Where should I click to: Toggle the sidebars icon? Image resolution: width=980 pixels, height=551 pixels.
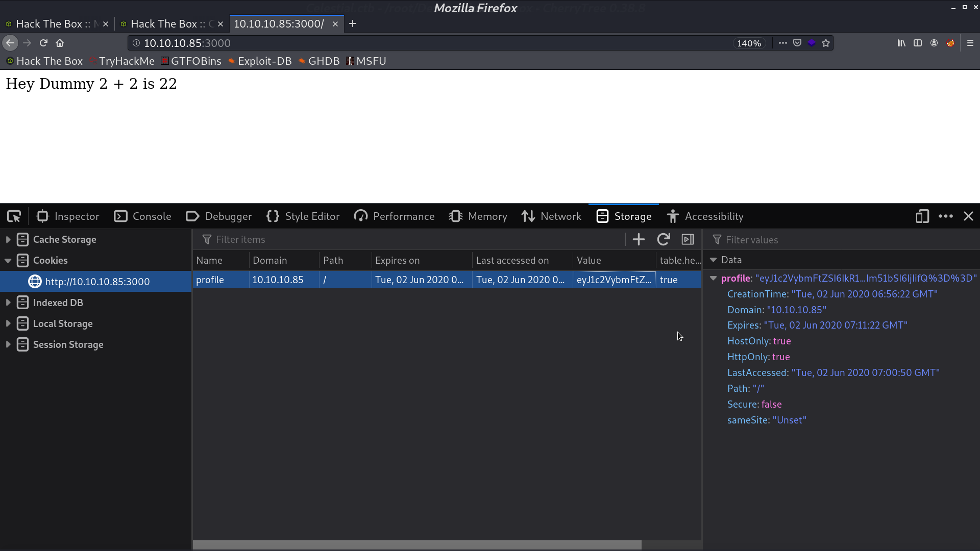(x=918, y=43)
